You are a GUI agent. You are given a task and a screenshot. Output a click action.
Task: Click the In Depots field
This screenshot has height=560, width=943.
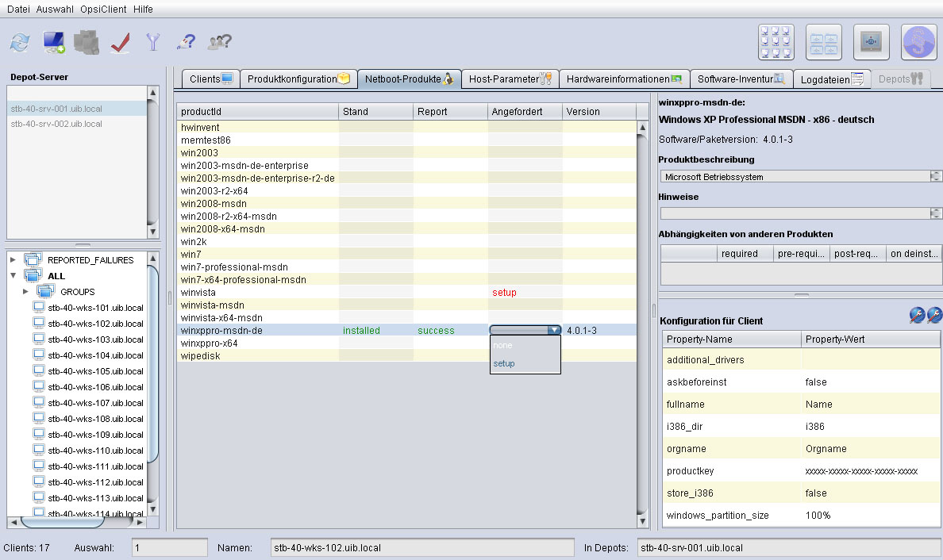click(x=790, y=547)
